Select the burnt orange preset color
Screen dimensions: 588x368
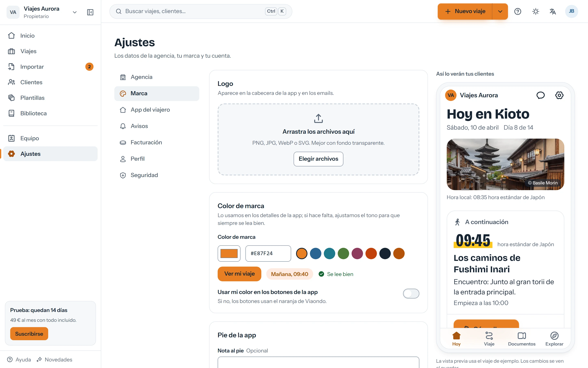tap(399, 253)
